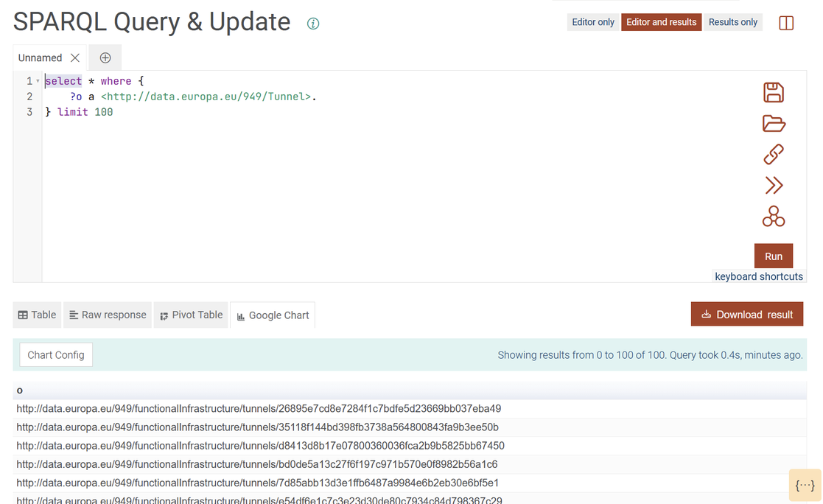
Task: Switch to the Pivot Table tab
Action: coord(191,315)
